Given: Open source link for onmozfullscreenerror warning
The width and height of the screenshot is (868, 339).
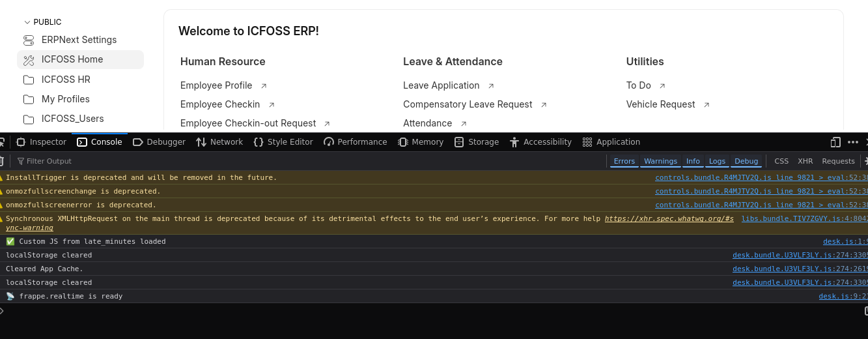Looking at the screenshot, I should pyautogui.click(x=761, y=205).
